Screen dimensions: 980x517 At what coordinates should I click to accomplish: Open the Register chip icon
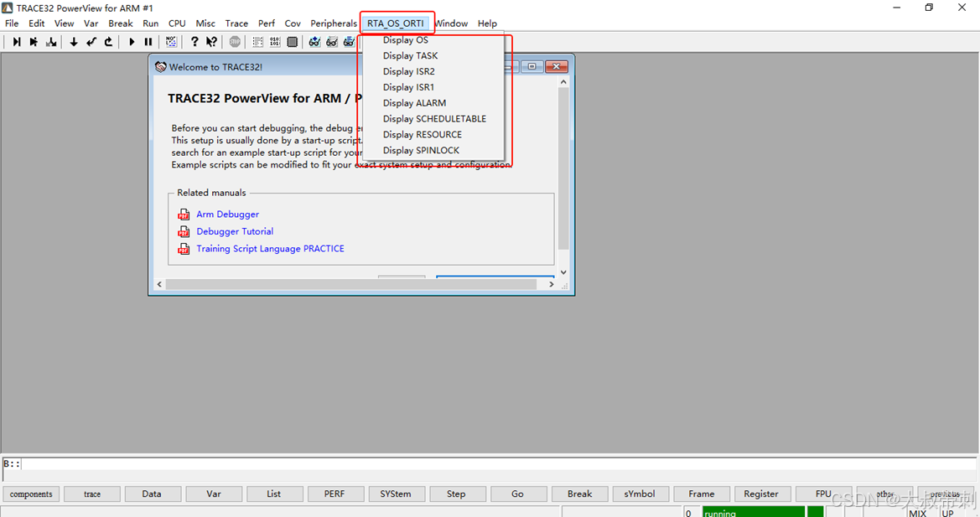pyautogui.click(x=292, y=42)
